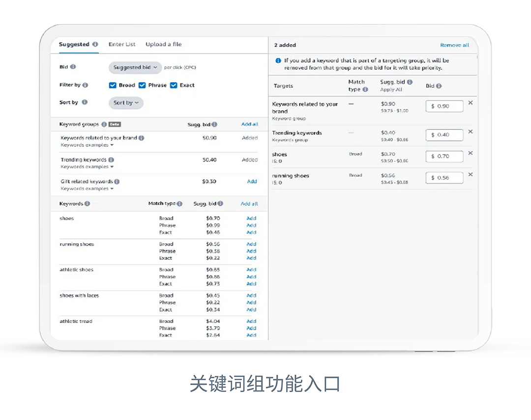This screenshot has width=531, height=420.
Task: Add athletic shoes Phrase match keyword
Action: tap(251, 277)
